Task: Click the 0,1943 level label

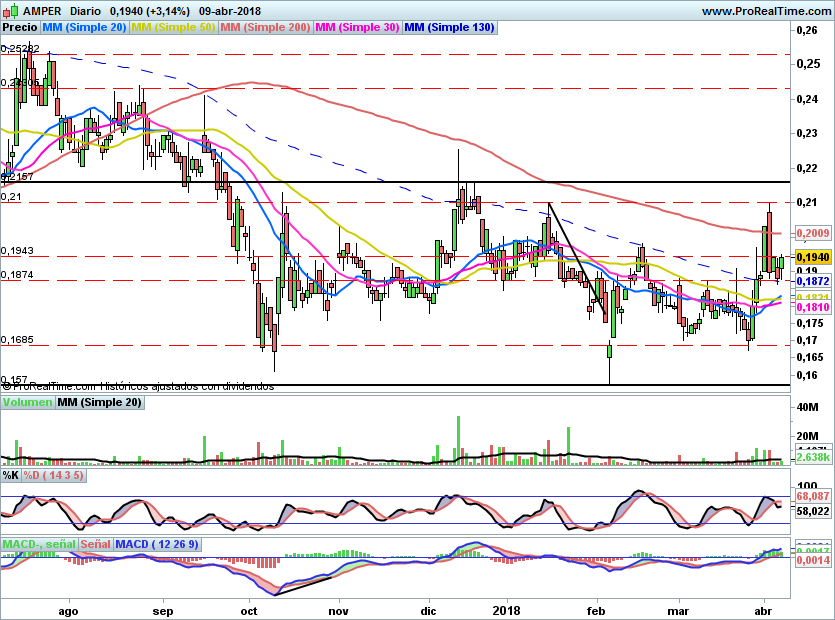Action: click(18, 251)
